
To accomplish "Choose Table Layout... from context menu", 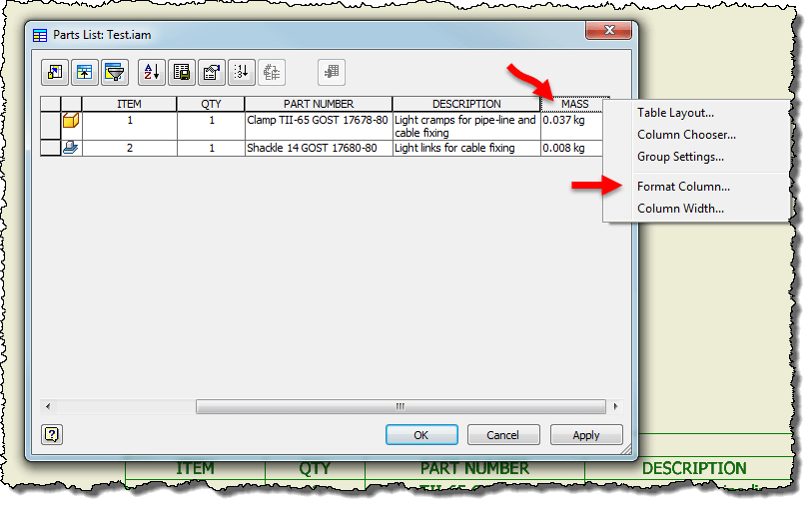I will click(675, 113).
